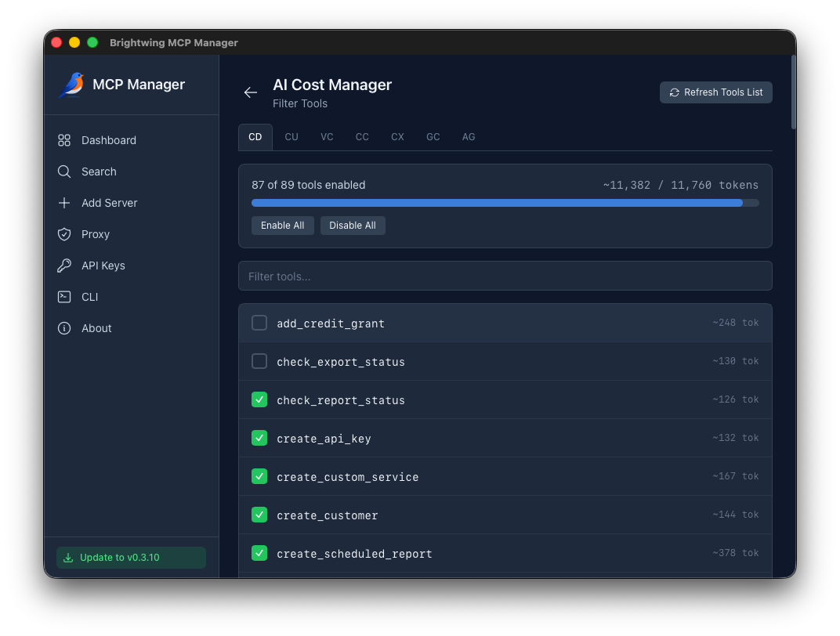
Task: Open the GC server tab
Action: [x=433, y=136]
